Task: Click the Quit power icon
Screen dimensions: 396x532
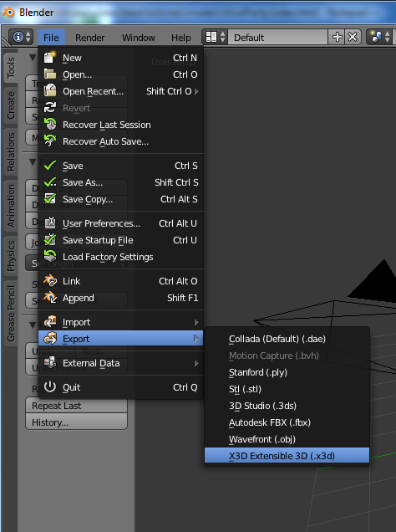Action: (50, 387)
